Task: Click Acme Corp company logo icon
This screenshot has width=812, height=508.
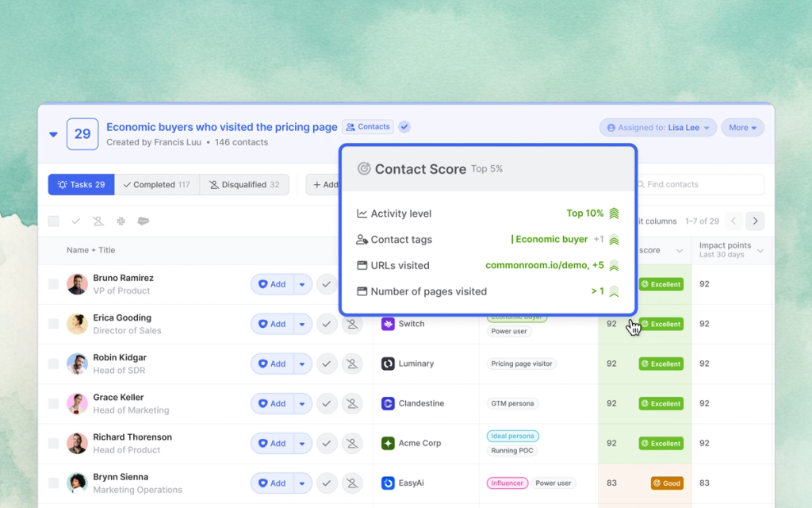Action: [x=388, y=443]
